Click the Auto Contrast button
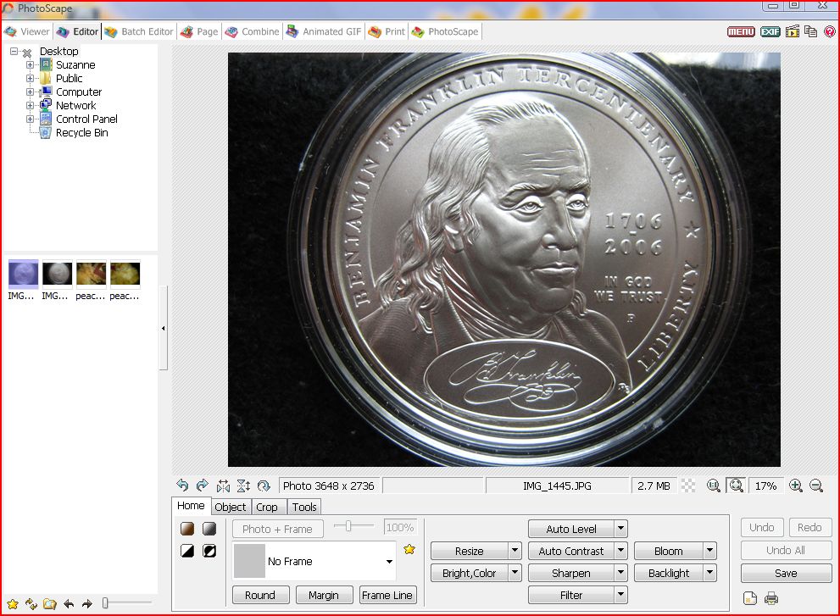 pos(570,551)
